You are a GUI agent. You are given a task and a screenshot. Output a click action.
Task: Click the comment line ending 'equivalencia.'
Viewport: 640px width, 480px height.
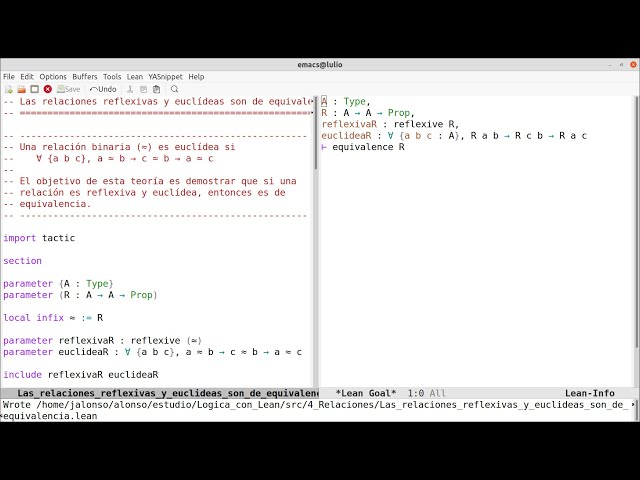47,204
